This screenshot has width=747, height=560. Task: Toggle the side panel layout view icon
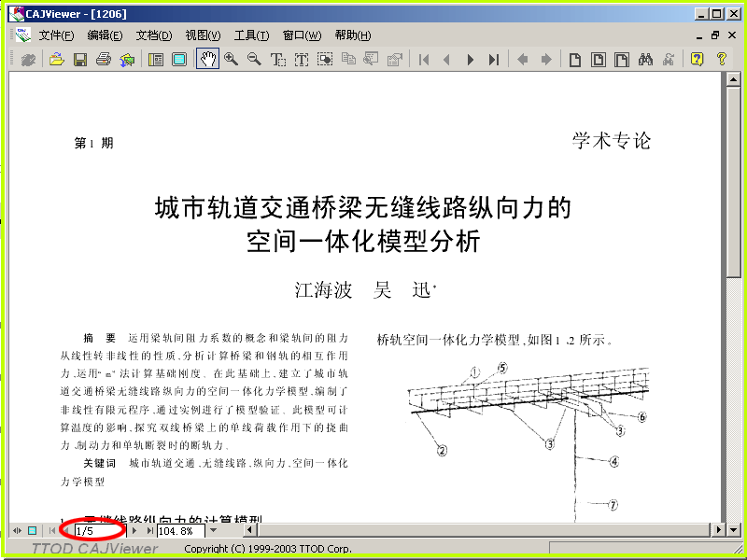click(x=156, y=60)
